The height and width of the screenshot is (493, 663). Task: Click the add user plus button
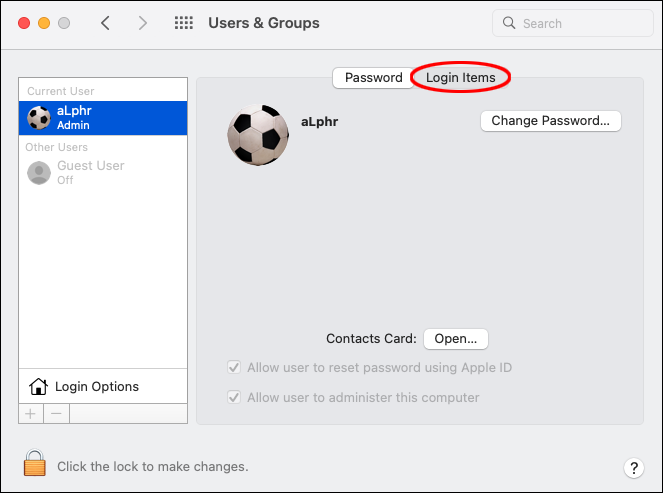[x=30, y=413]
